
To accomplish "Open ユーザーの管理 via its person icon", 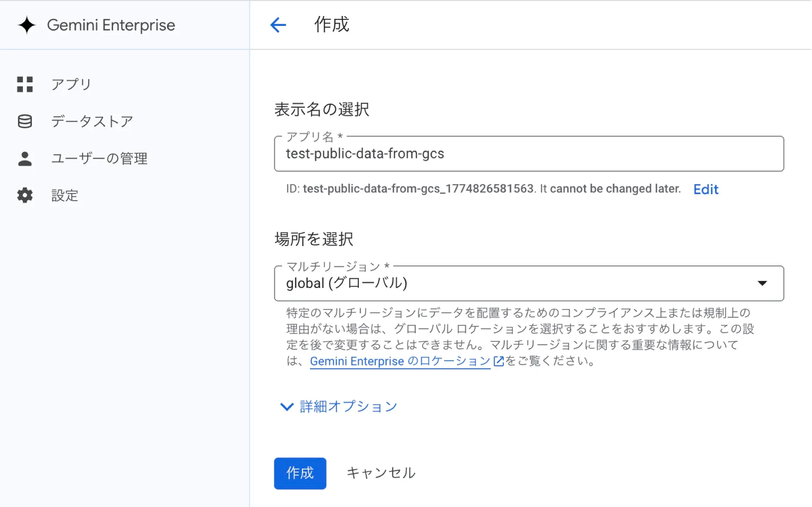I will [25, 159].
